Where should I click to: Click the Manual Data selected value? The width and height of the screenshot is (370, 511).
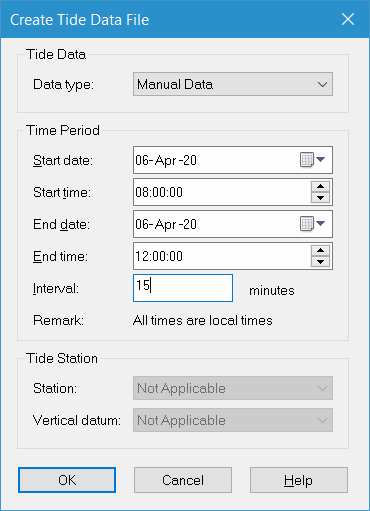(x=175, y=84)
